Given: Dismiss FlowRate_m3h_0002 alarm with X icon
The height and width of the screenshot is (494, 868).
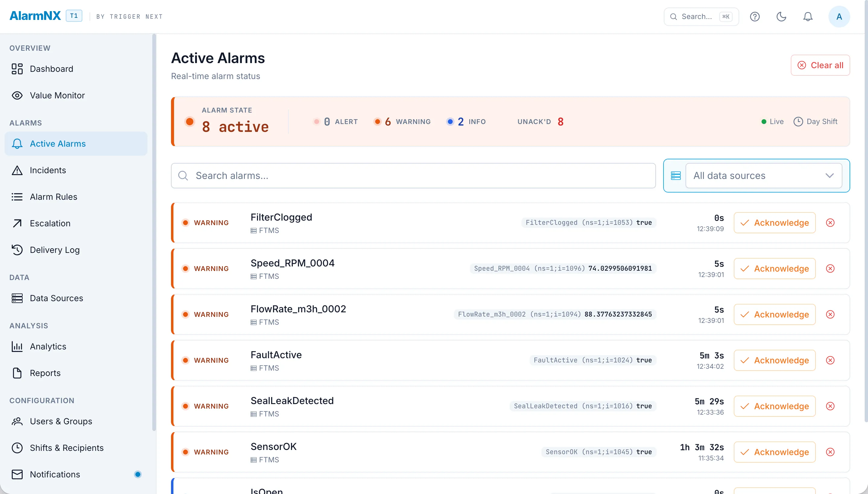Looking at the screenshot, I should (x=830, y=314).
